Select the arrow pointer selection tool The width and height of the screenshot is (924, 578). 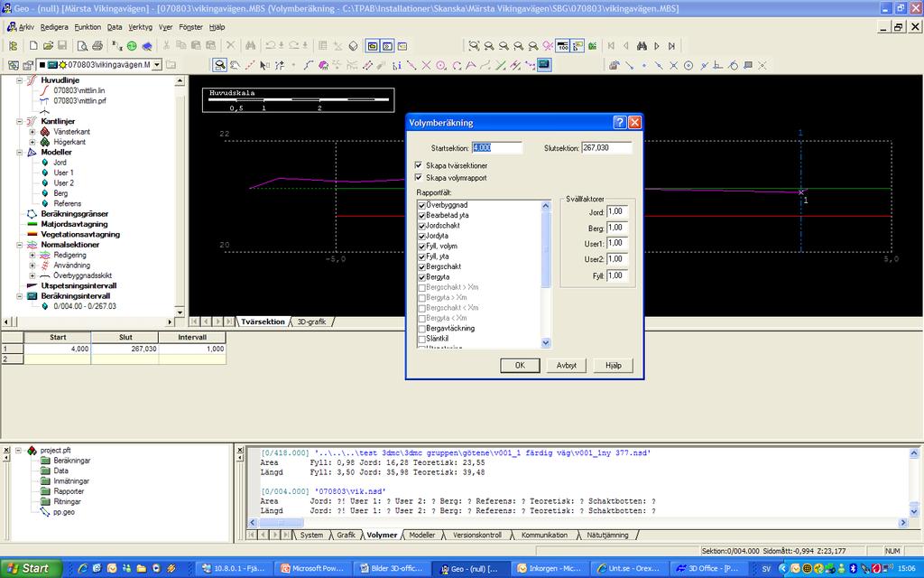264,65
